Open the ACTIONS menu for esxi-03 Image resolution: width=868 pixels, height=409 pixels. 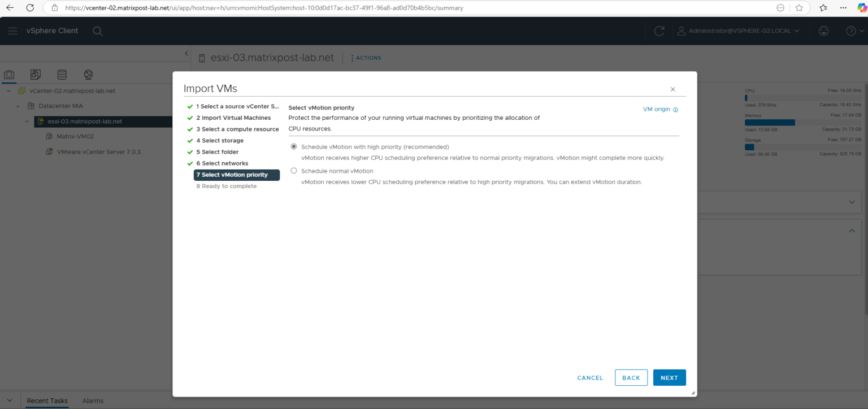tap(365, 58)
